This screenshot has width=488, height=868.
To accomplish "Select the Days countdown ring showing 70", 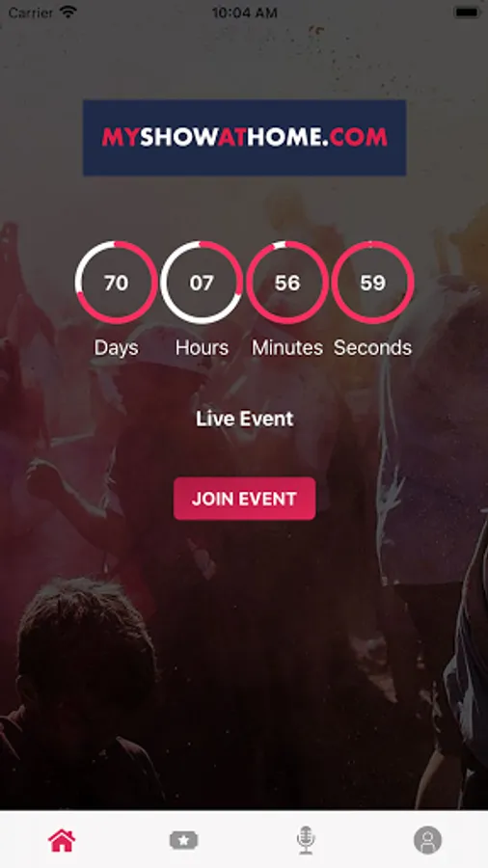I will click(x=116, y=283).
